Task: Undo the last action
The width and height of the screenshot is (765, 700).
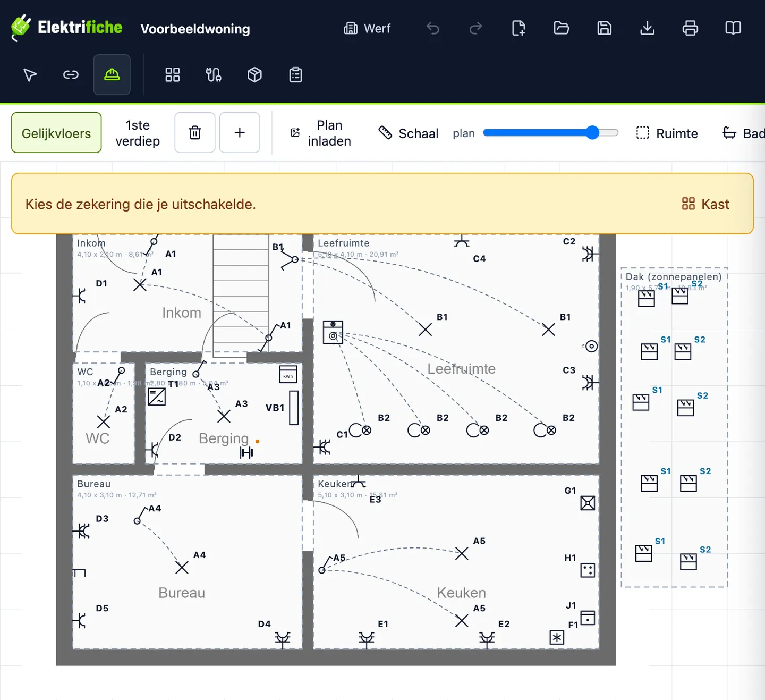Action: (433, 28)
